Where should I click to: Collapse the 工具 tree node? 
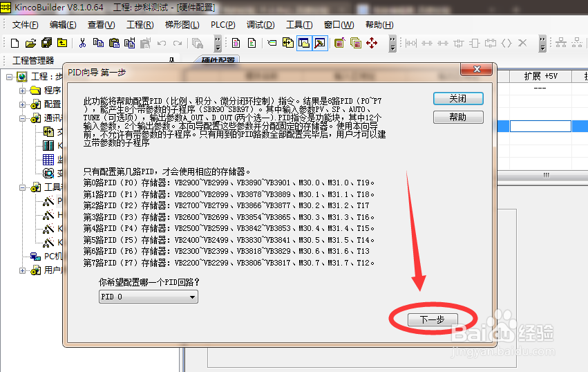click(23, 187)
